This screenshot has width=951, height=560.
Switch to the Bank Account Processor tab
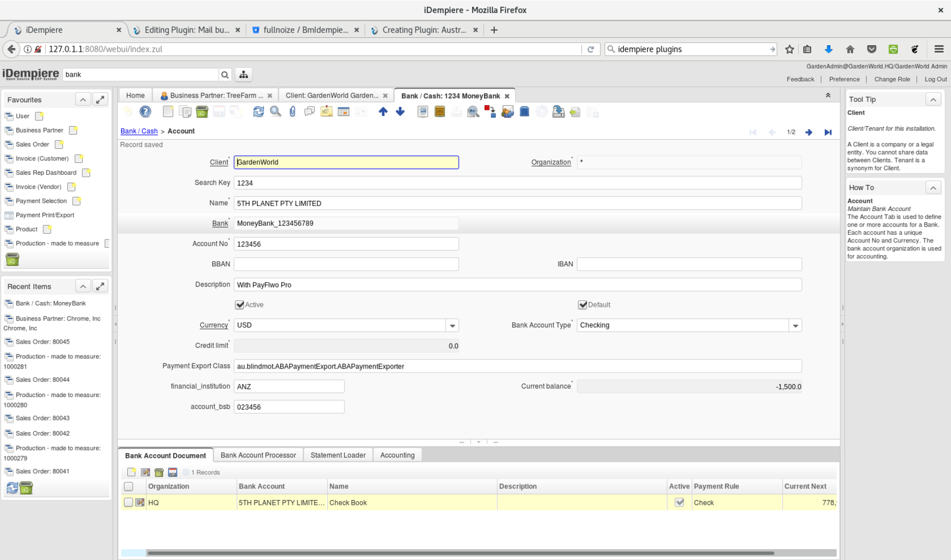click(x=258, y=455)
